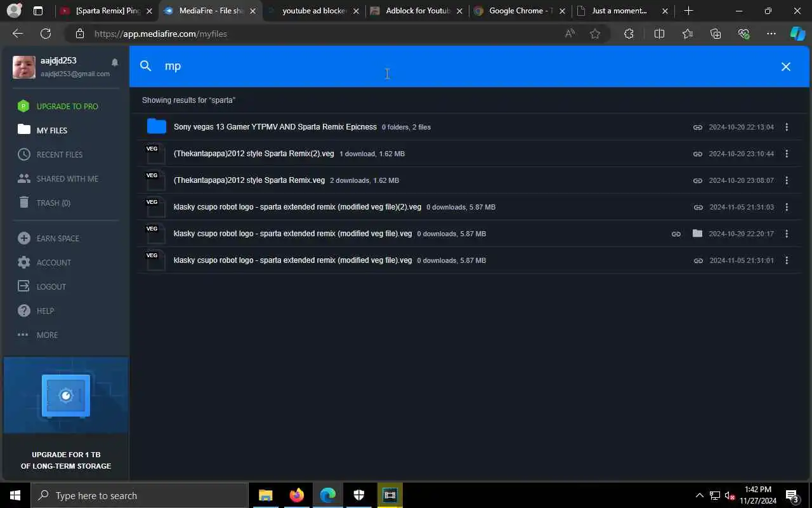The width and height of the screenshot is (812, 508).
Task: Open the notifications bell icon
Action: [x=115, y=62]
